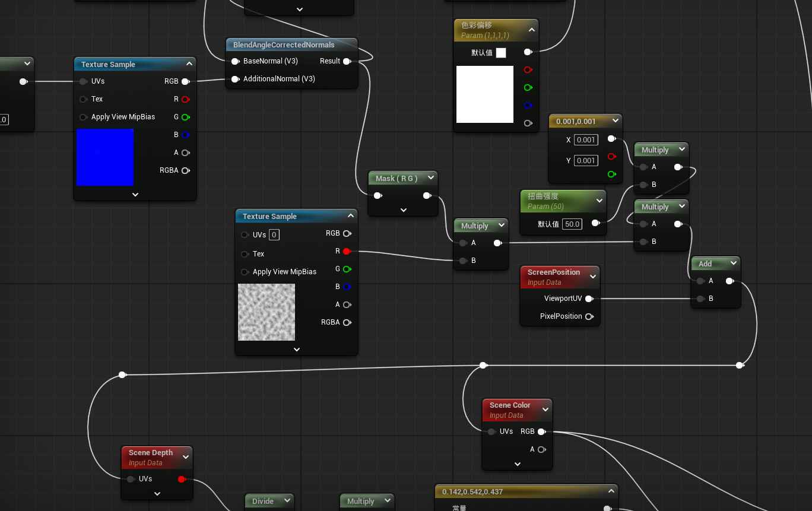Click the 默认值 white color swatch
Image resolution: width=812 pixels, height=511 pixels.
(x=501, y=53)
